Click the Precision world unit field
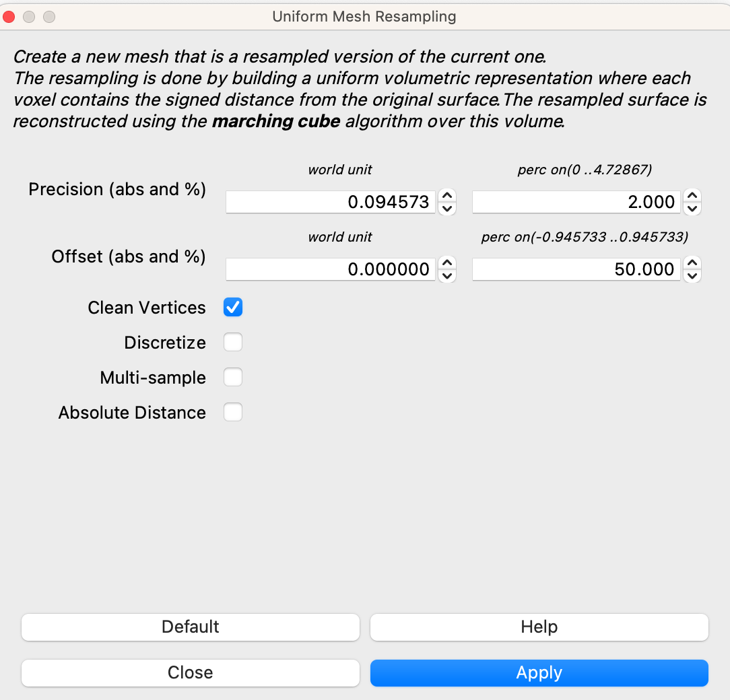Screen dimensions: 730x700 (330, 202)
